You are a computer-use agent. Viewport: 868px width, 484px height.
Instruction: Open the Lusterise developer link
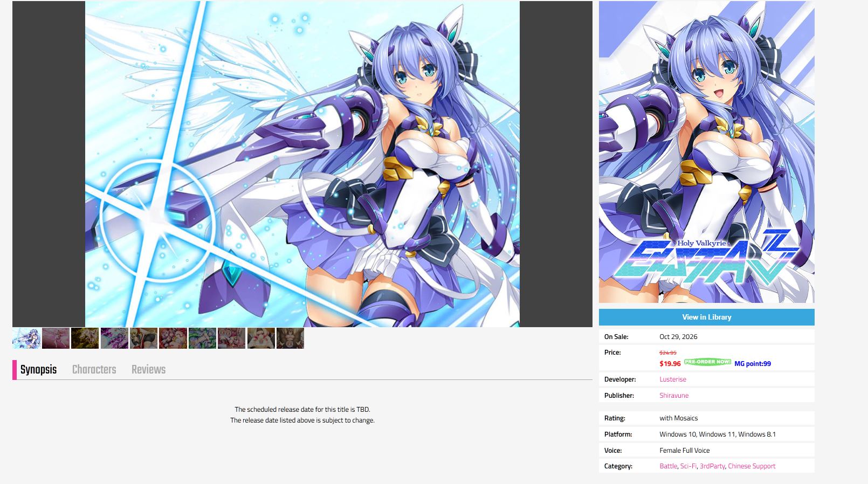pos(672,379)
